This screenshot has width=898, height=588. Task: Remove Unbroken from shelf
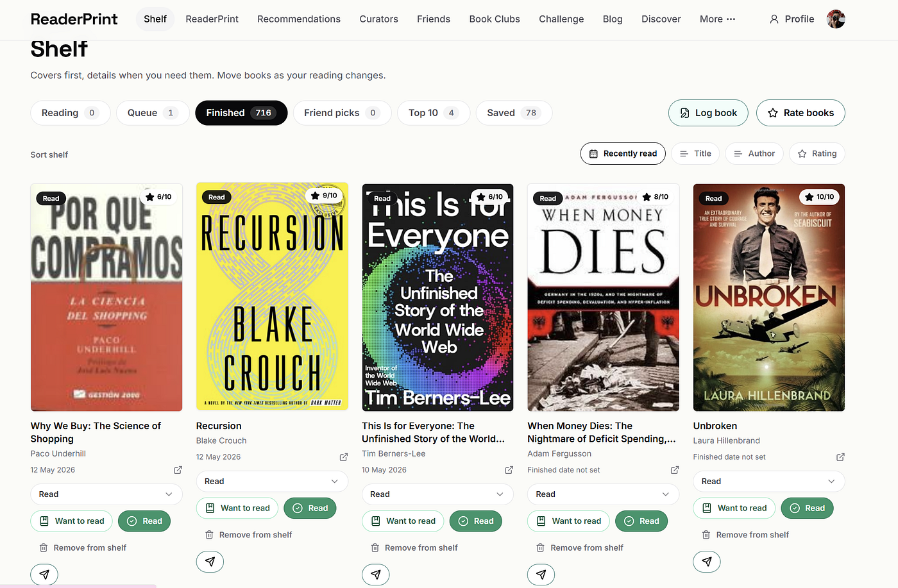[x=745, y=535]
